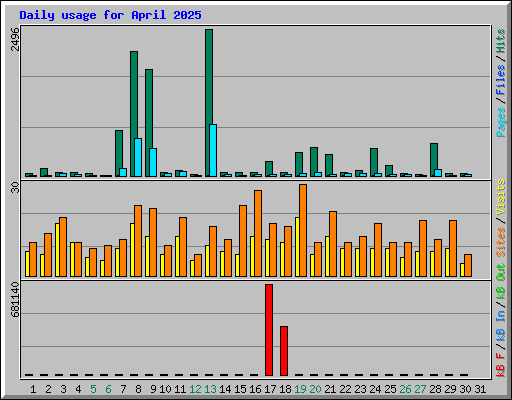Screen dimensions: 512x400
Task: Click green weekend day label '5'
Action: click(93, 389)
